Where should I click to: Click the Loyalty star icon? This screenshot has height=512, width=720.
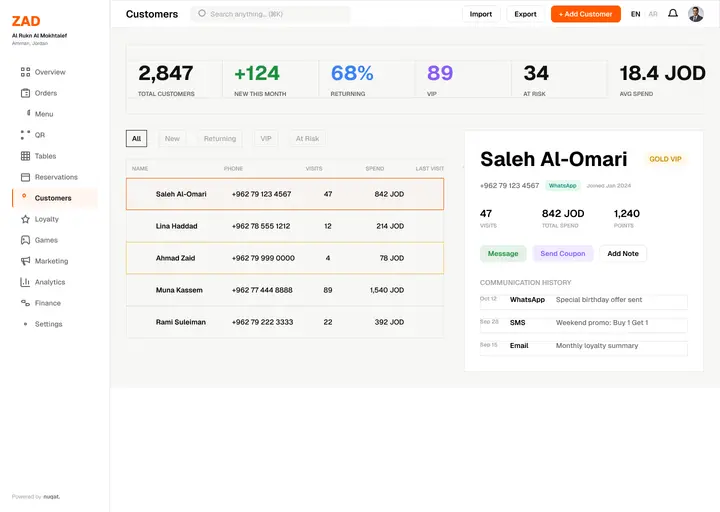click(x=25, y=219)
